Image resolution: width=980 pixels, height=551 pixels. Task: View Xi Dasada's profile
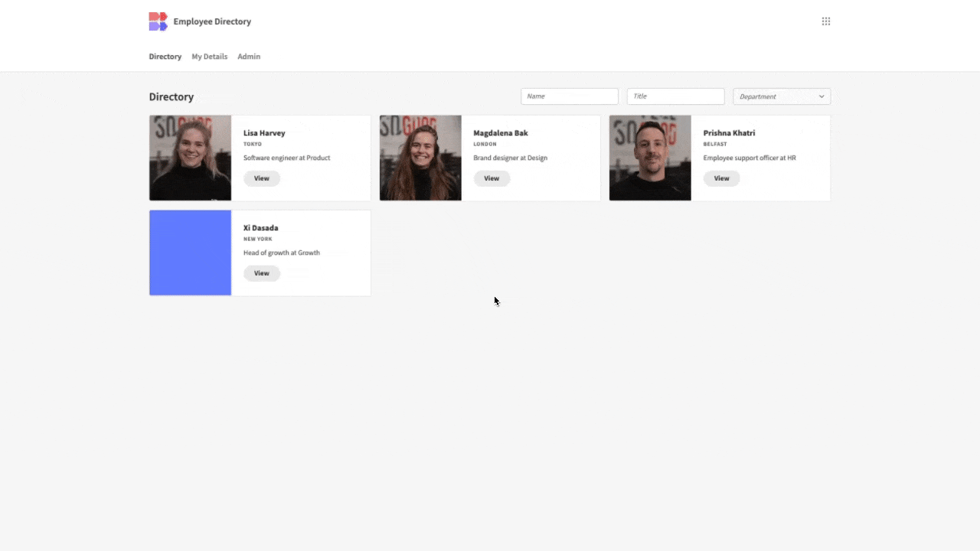[261, 272]
